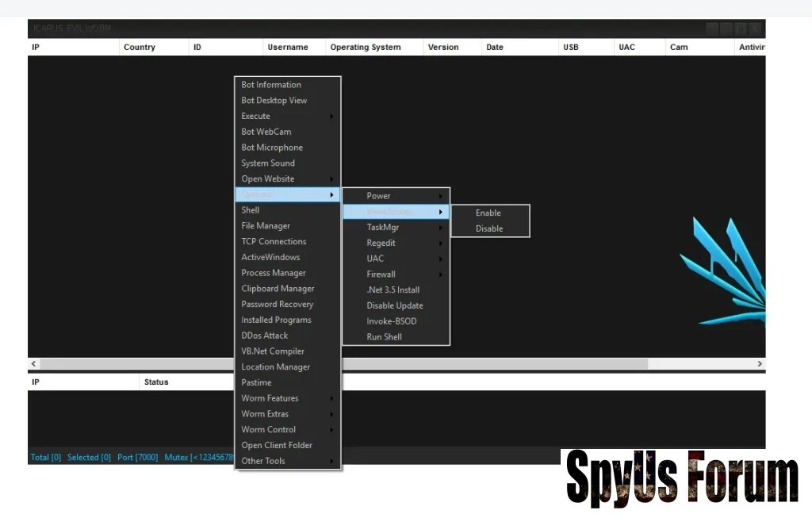
Task: Select the Open Client Folder entry
Action: pyautogui.click(x=277, y=446)
